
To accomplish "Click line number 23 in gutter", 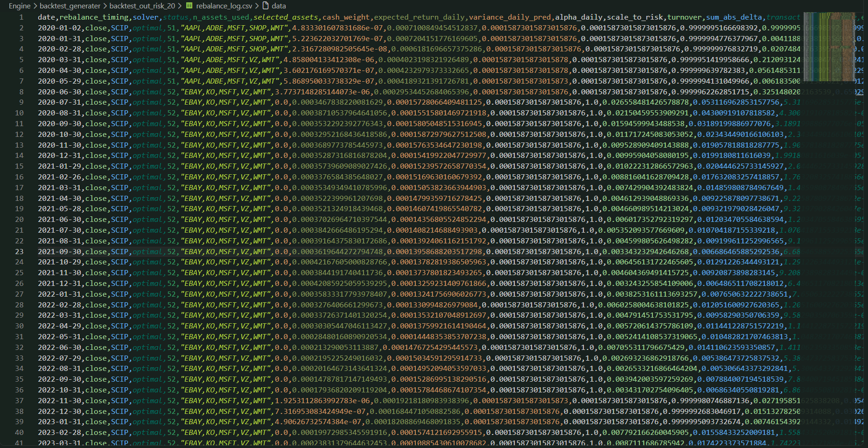I will 19,251.
